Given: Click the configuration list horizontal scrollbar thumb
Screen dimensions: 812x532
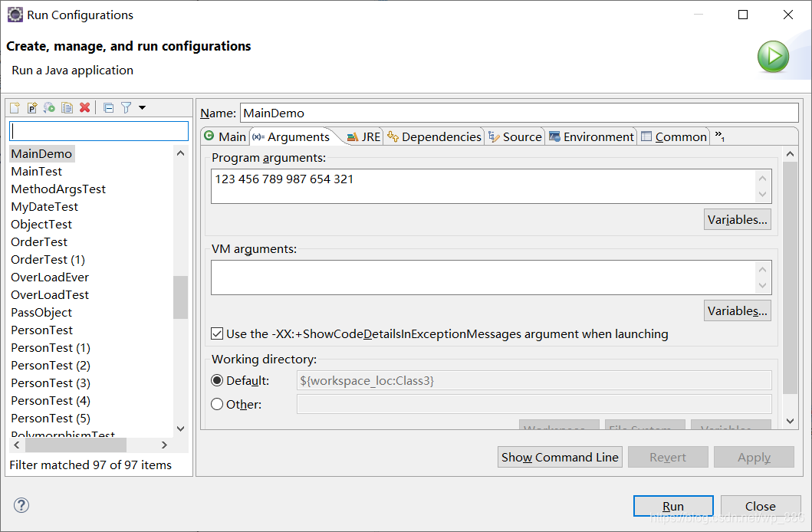Looking at the screenshot, I should [x=76, y=445].
